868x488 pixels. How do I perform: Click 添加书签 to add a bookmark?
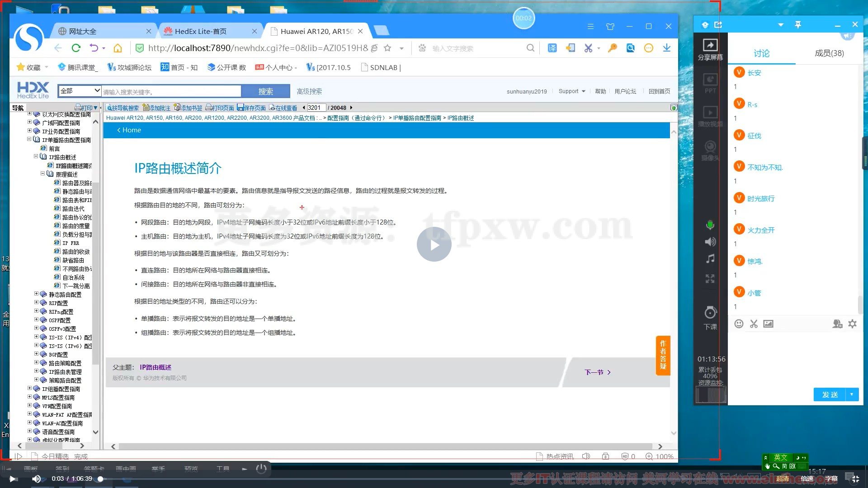(188, 108)
